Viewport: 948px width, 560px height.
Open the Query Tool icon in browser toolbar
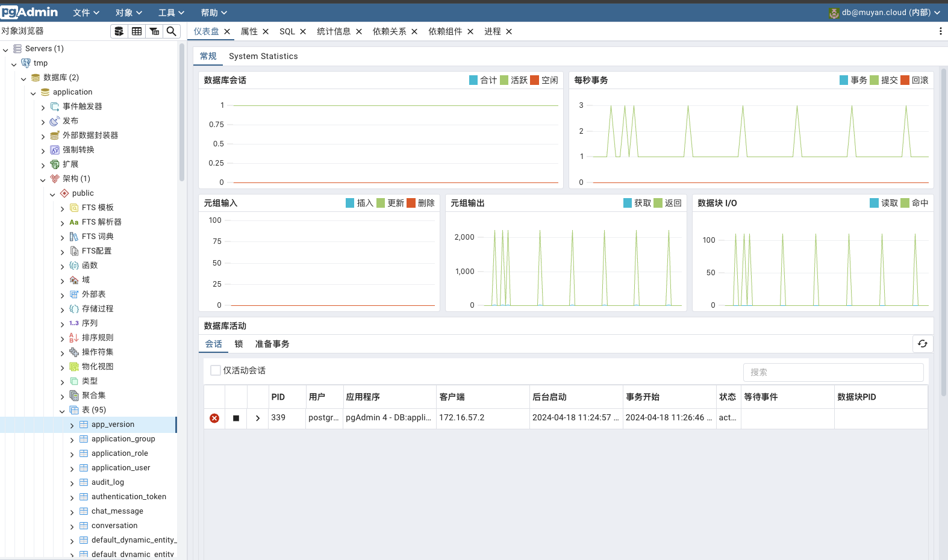click(119, 31)
